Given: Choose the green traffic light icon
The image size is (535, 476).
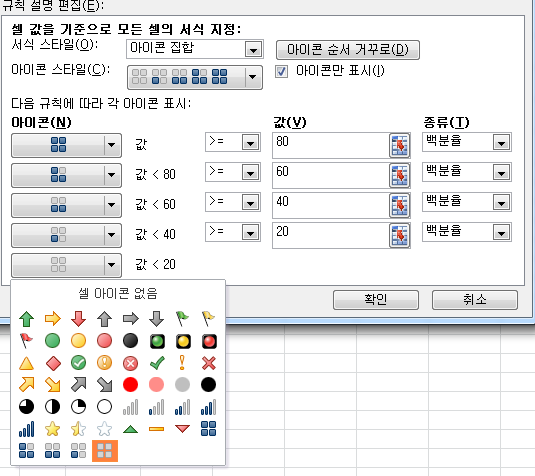Looking at the screenshot, I should coord(157,341).
